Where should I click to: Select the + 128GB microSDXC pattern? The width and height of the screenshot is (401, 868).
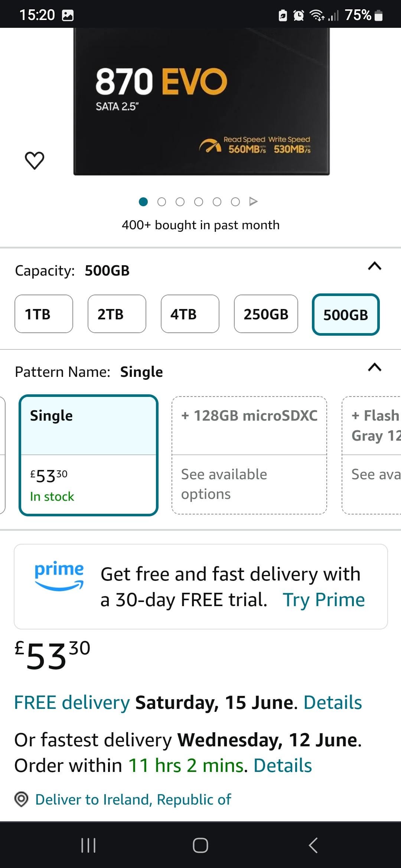click(x=249, y=455)
